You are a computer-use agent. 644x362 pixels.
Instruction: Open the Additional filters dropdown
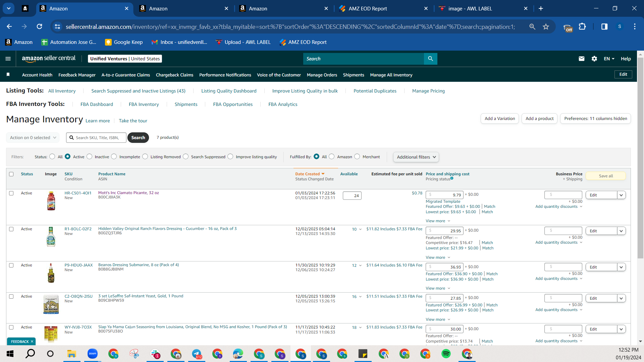point(416,157)
